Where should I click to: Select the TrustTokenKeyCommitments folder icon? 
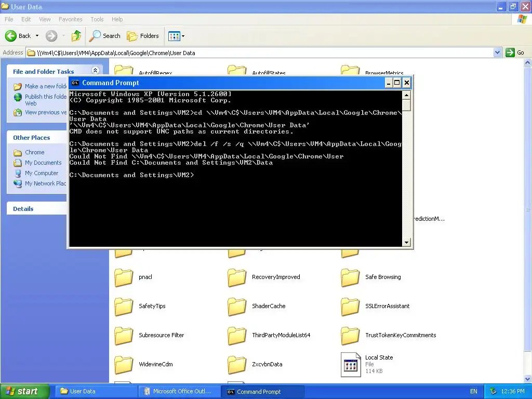350,336
